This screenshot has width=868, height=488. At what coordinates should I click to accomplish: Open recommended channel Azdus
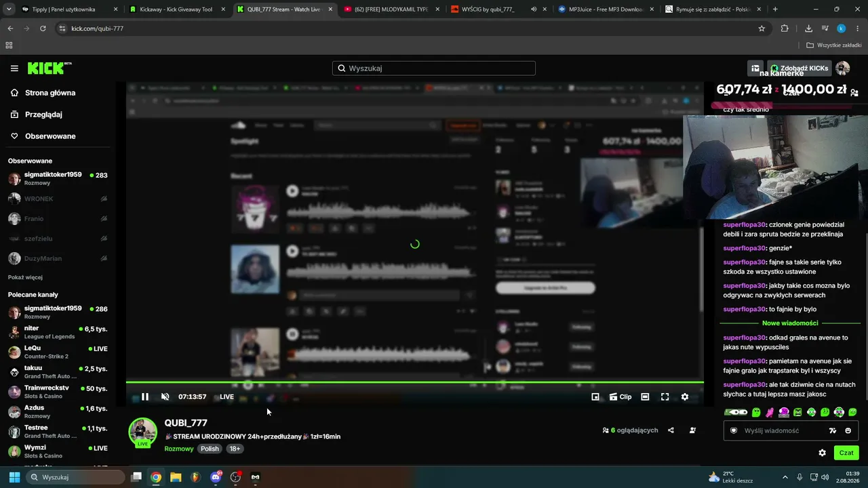[x=58, y=411]
